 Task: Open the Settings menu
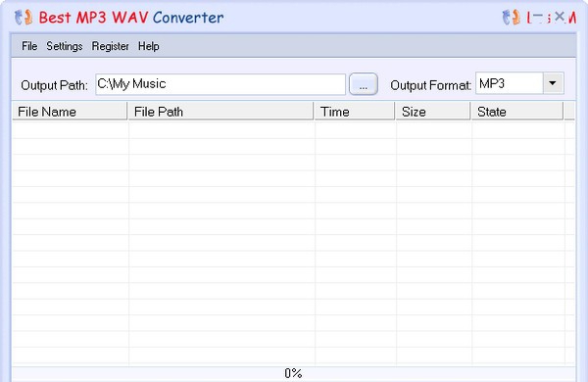click(x=64, y=46)
